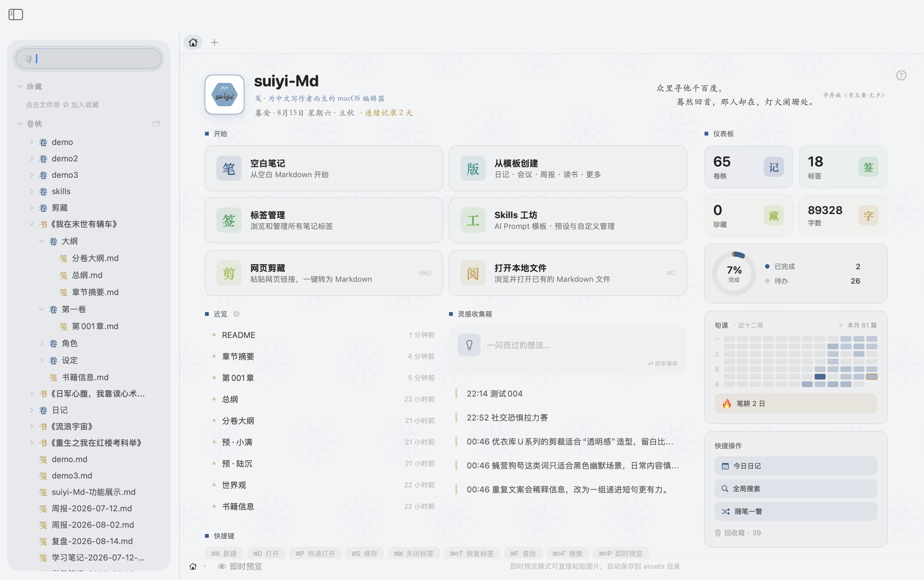Open the 回收箱 trash
The width and height of the screenshot is (924, 580).
tap(738, 532)
